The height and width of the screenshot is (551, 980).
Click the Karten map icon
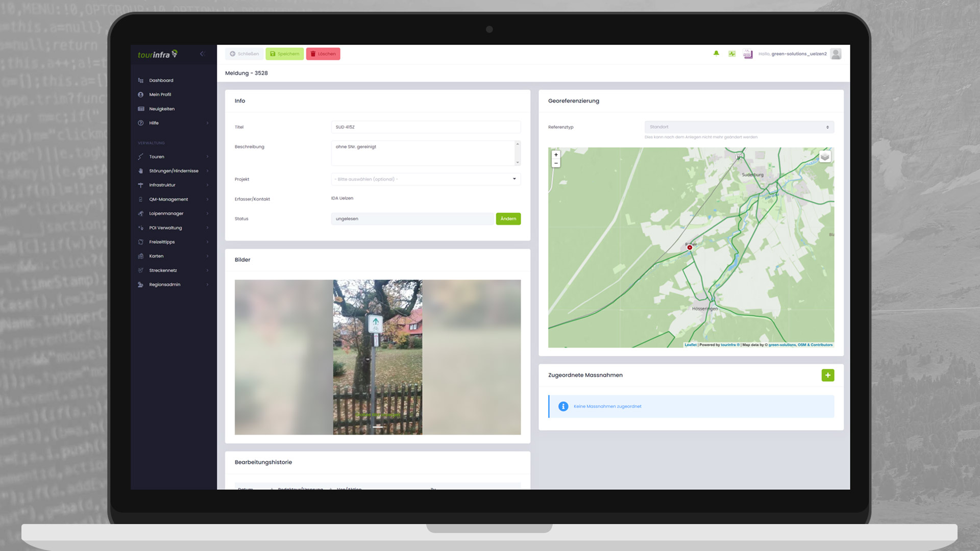(x=141, y=256)
